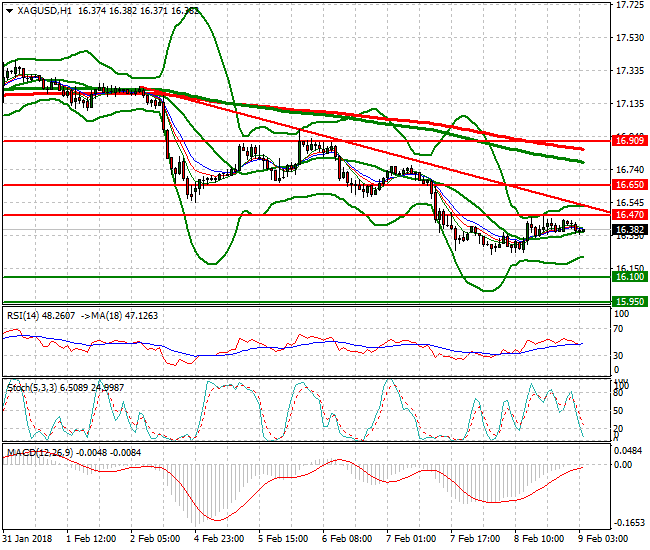
Task: Click the 4 Feb 23:00 time label
Action: point(217,540)
